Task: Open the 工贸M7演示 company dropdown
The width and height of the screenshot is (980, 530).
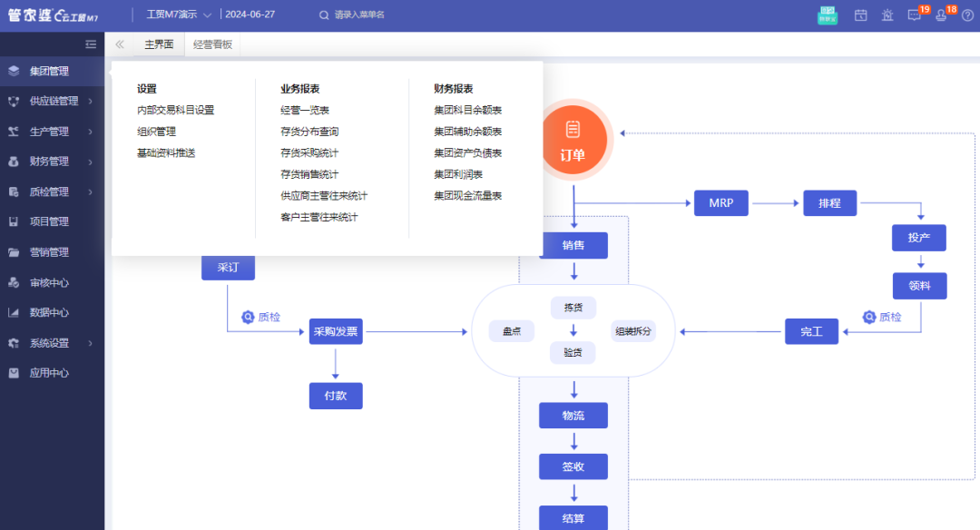Action: (x=179, y=15)
